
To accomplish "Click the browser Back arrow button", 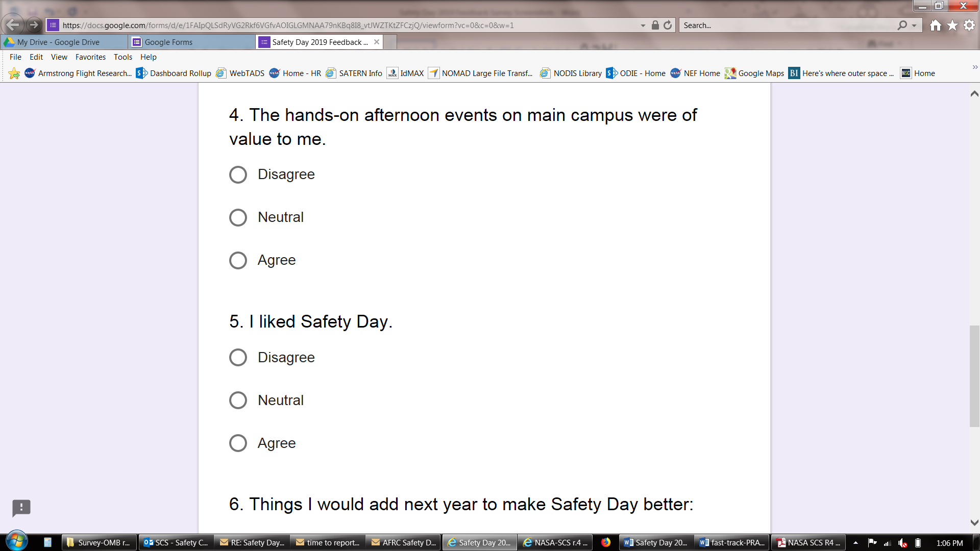I will point(12,24).
